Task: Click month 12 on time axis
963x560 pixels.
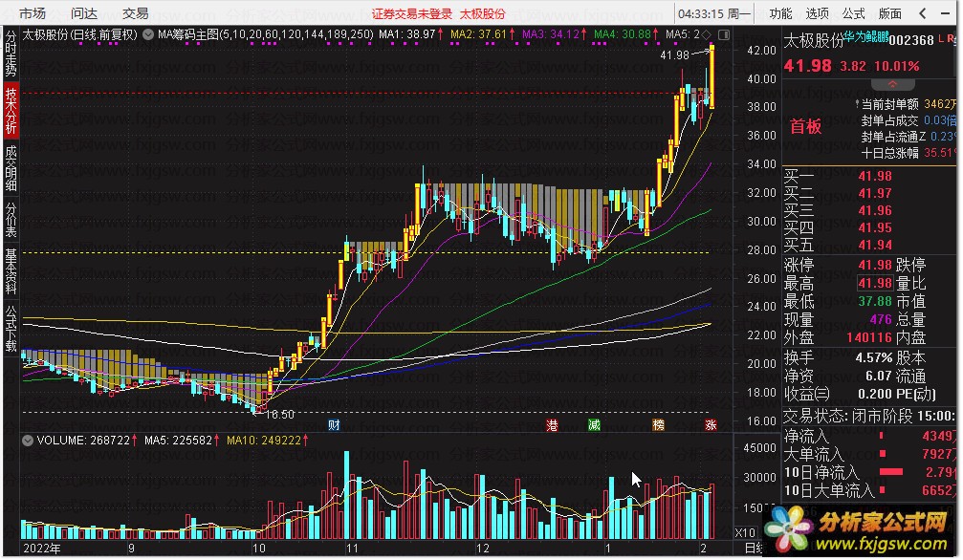Action: [483, 549]
